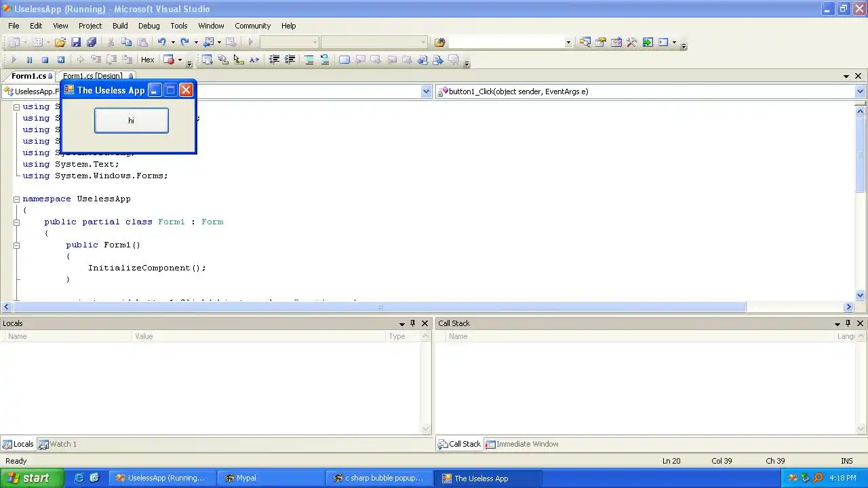This screenshot has height=488, width=868.
Task: Click the Paste clipboard icon
Action: tap(142, 42)
